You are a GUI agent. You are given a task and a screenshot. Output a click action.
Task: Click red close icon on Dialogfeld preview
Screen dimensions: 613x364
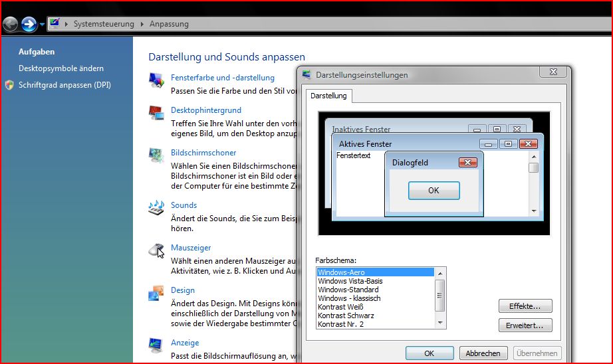(x=468, y=163)
